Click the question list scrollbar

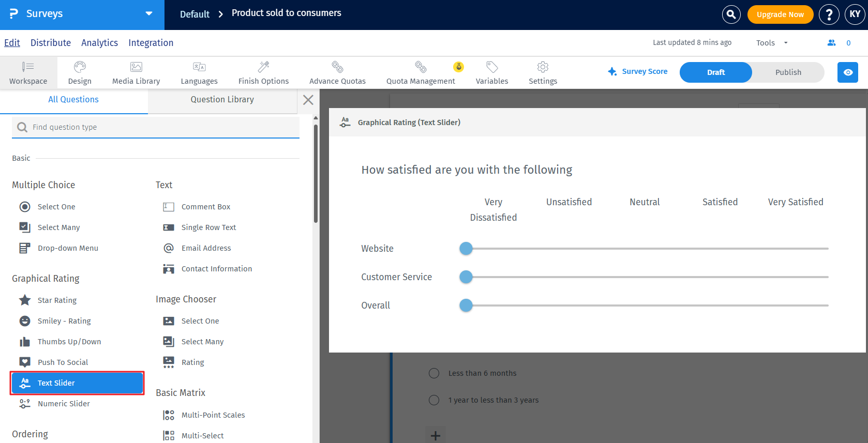click(x=316, y=173)
